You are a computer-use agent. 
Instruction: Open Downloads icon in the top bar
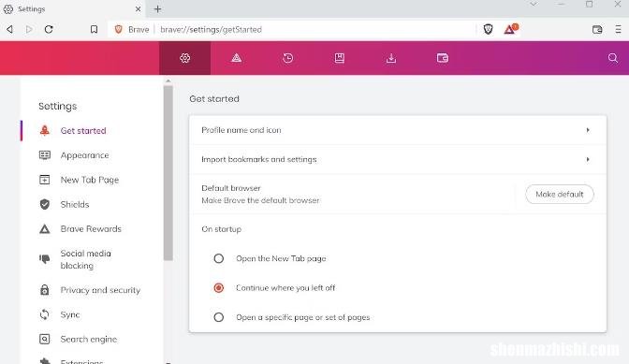coord(391,59)
